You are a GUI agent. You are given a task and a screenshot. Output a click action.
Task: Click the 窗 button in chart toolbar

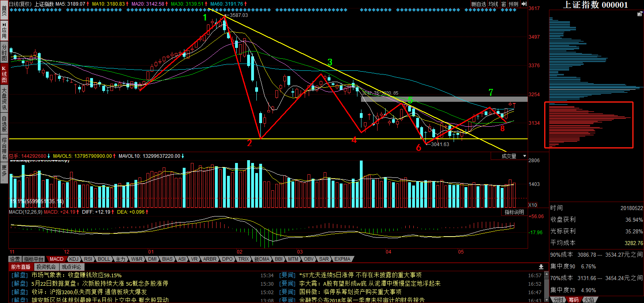point(504,4)
